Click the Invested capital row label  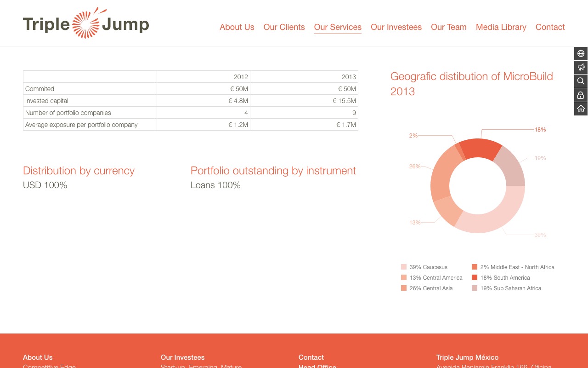(47, 101)
